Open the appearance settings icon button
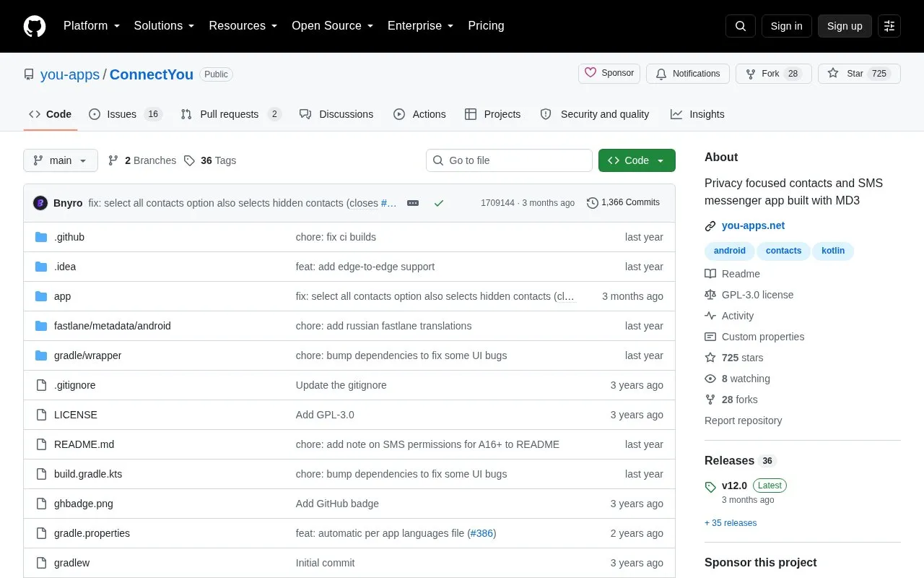 click(889, 26)
